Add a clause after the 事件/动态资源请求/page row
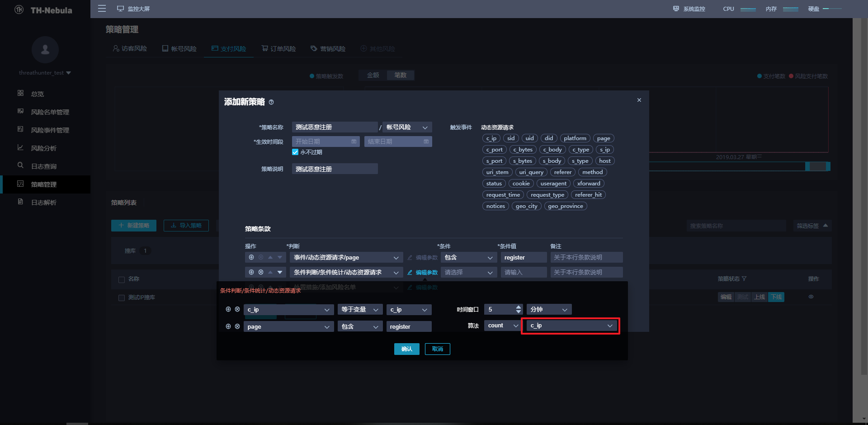 pyautogui.click(x=251, y=257)
